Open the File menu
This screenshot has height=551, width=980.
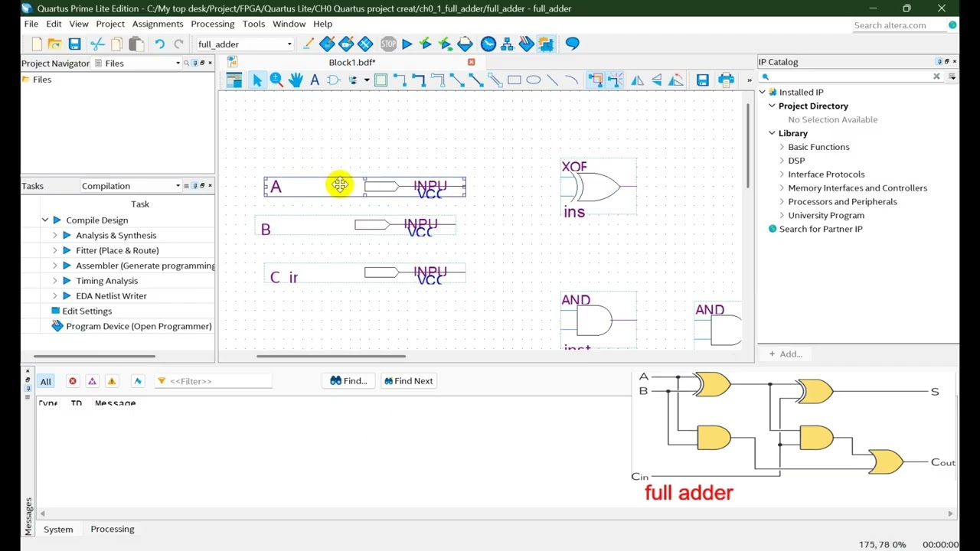click(31, 24)
